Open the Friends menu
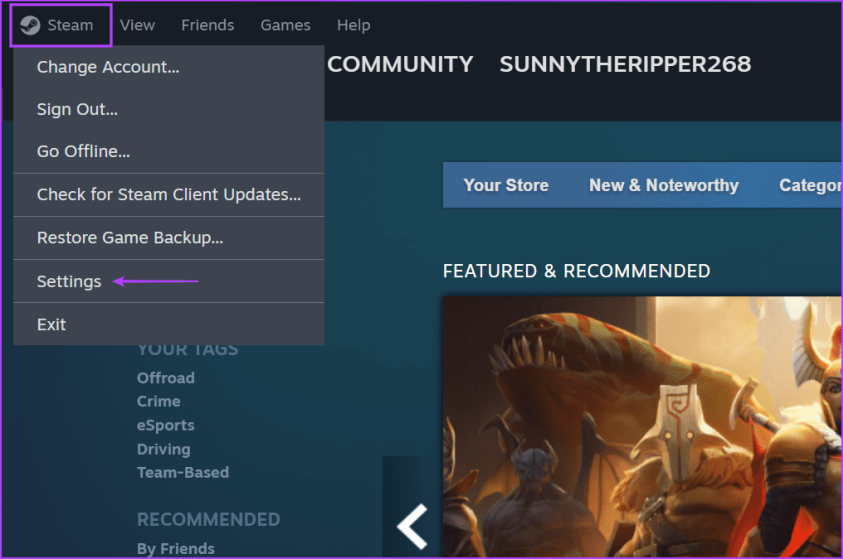843x559 pixels. [x=208, y=25]
